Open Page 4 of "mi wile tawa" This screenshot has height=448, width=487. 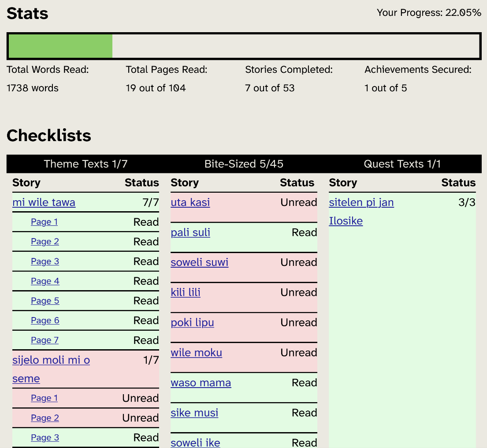pos(45,281)
